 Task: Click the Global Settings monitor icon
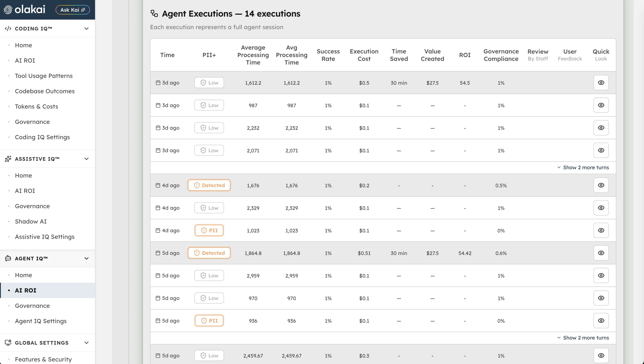[8, 343]
